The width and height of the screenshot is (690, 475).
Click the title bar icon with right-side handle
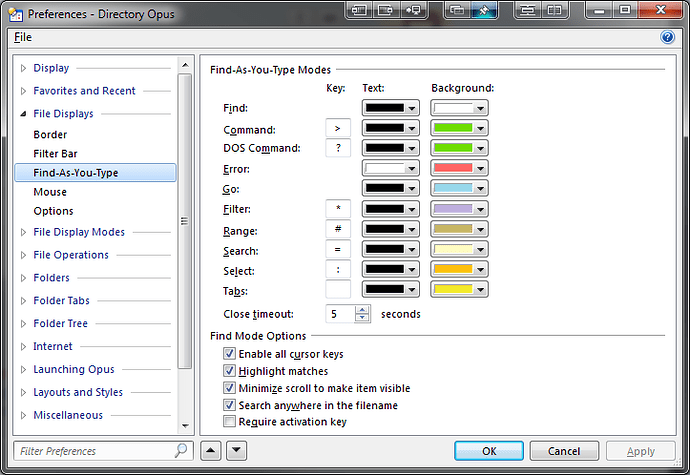tap(386, 10)
